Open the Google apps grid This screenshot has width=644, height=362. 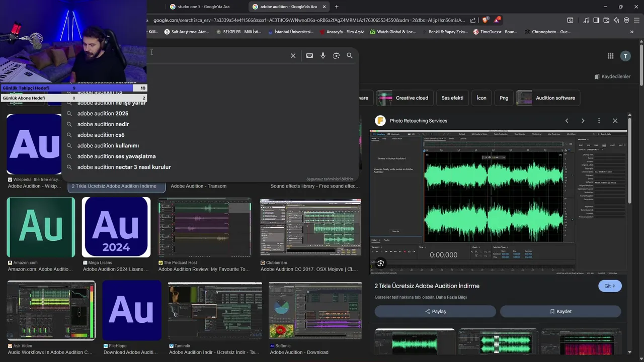[611, 56]
